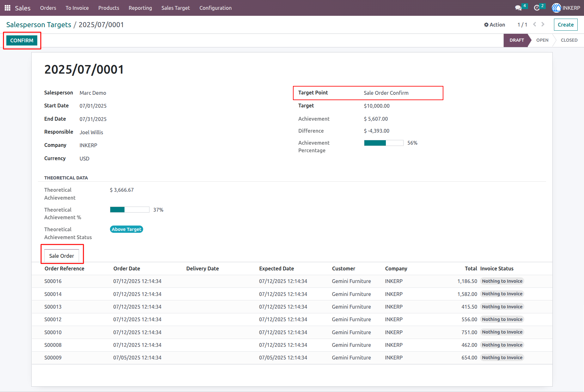Set status to Closed stage
Screen dimensions: 584x392
(x=569, y=40)
